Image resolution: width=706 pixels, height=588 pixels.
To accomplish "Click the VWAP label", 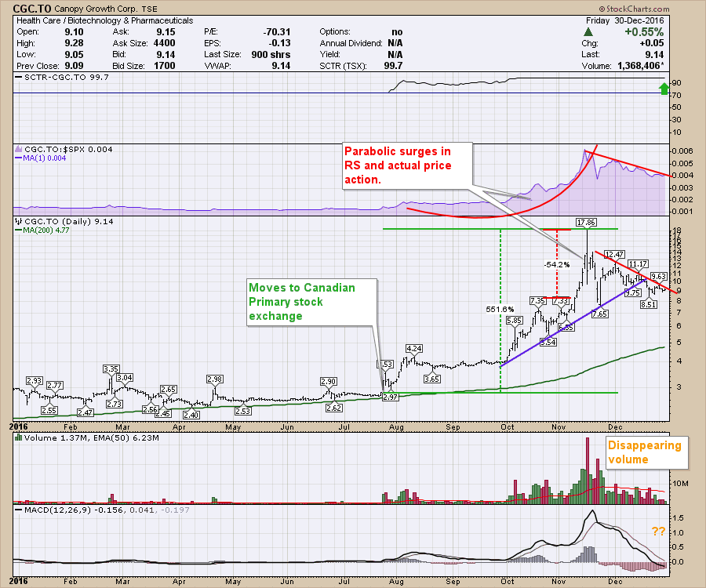I will click(217, 66).
